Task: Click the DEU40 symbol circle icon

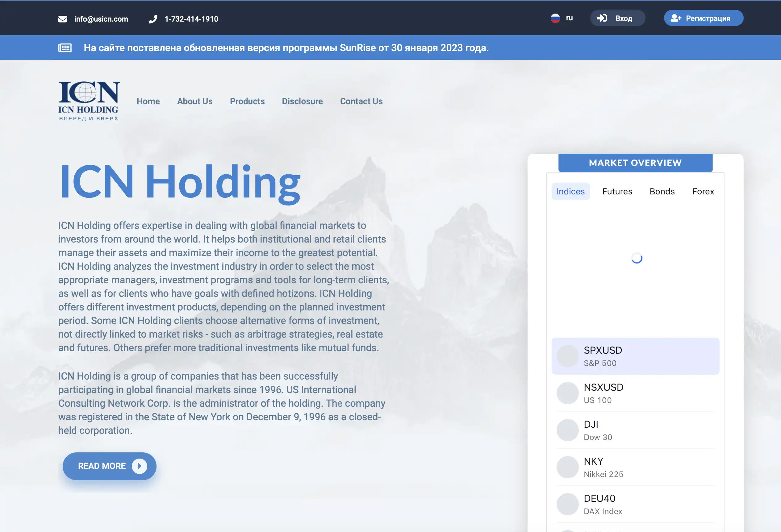Action: (x=568, y=504)
